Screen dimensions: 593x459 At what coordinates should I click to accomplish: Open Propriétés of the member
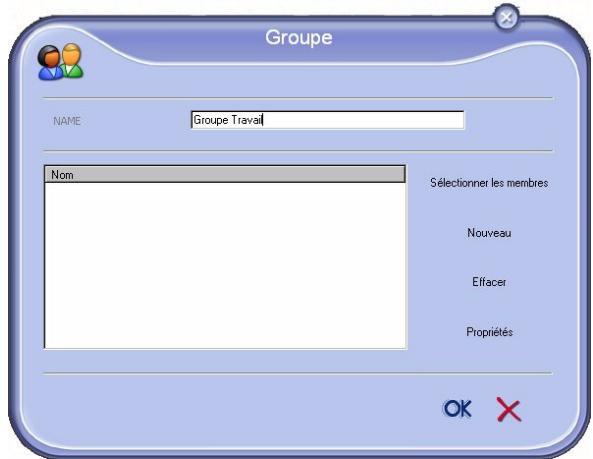point(489,332)
